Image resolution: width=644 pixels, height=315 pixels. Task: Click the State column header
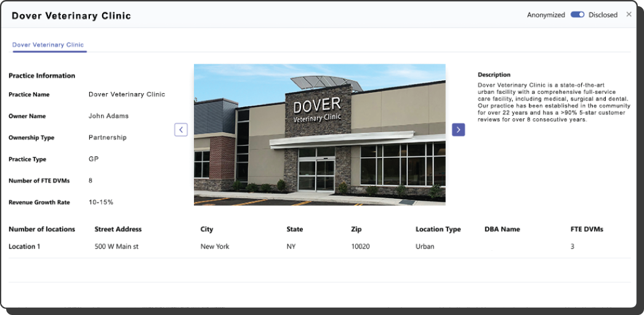pyautogui.click(x=295, y=229)
